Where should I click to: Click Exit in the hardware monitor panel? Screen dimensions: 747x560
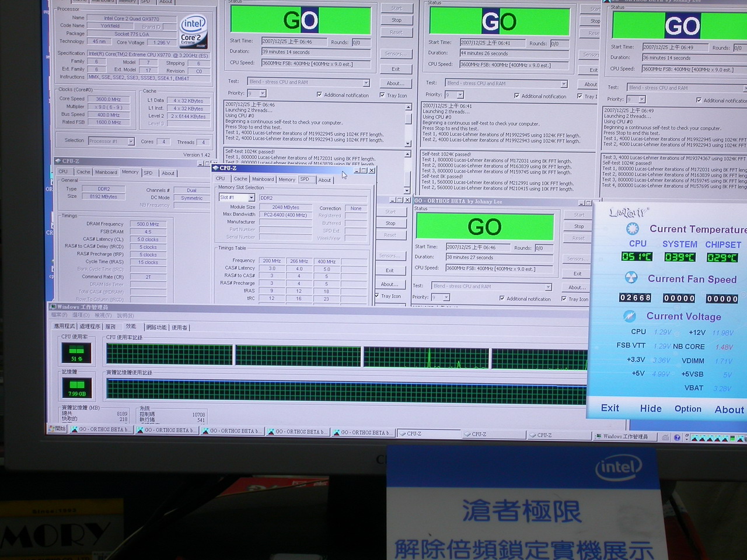tap(610, 408)
